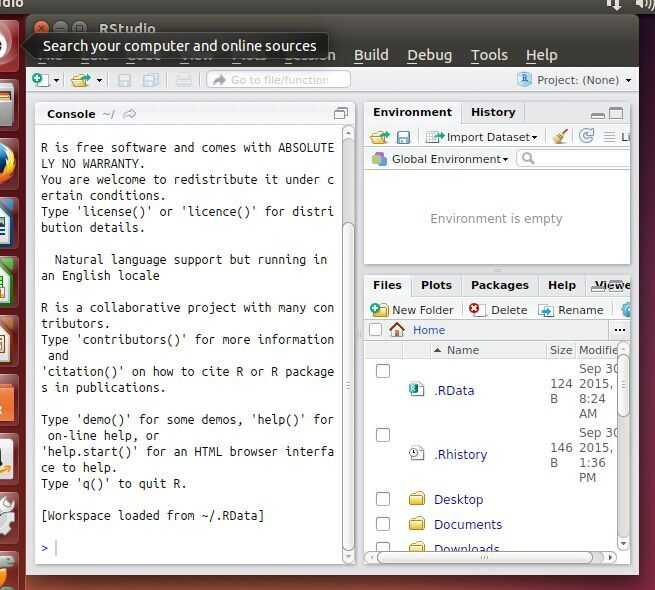Sort files by the Size column header
Image resolution: width=655 pixels, height=590 pixels.
point(561,350)
